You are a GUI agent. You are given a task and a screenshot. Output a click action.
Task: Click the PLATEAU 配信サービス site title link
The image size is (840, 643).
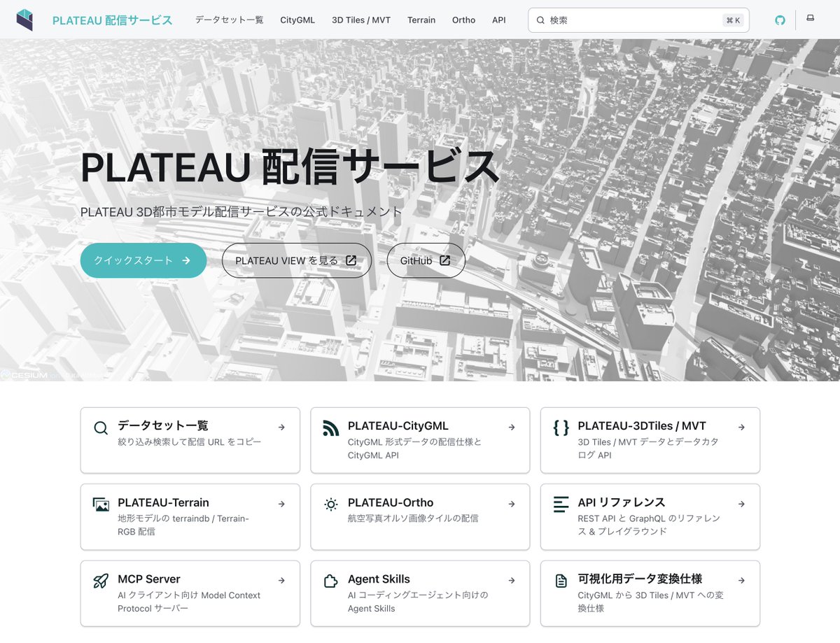pyautogui.click(x=113, y=20)
